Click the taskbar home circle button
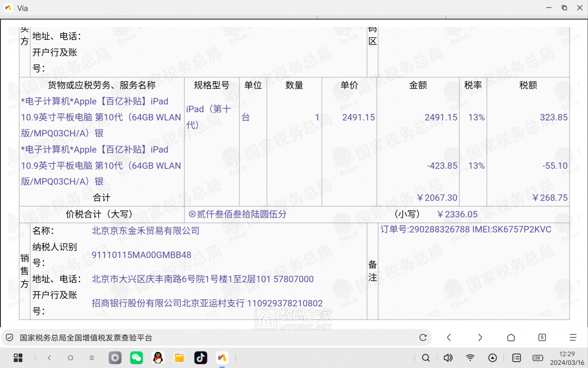588x368 pixels. (70, 358)
